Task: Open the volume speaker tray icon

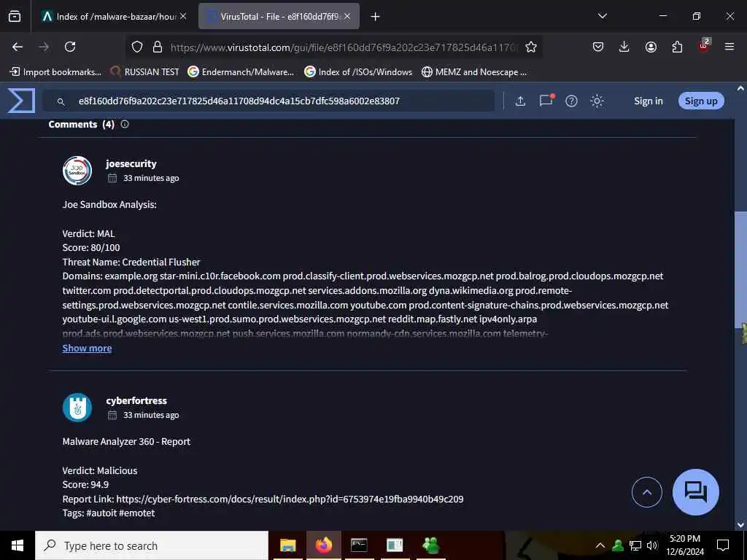Action: (652, 545)
